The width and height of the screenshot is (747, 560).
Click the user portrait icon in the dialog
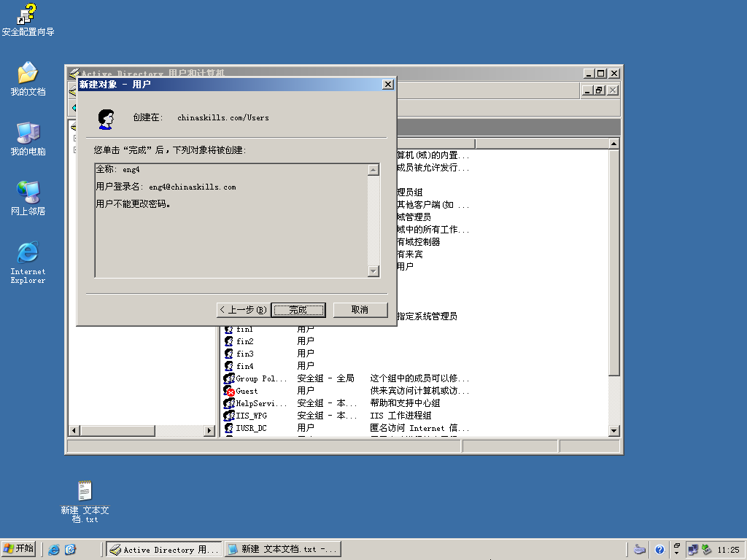click(107, 119)
